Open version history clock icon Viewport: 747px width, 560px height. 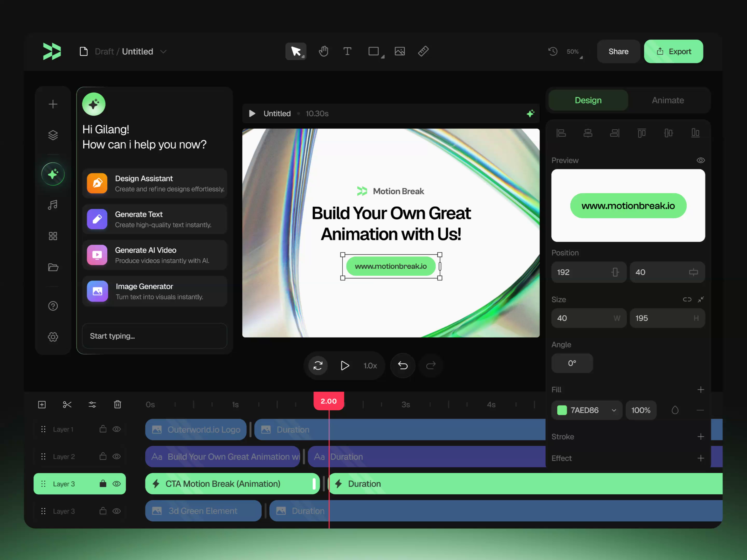pos(553,51)
